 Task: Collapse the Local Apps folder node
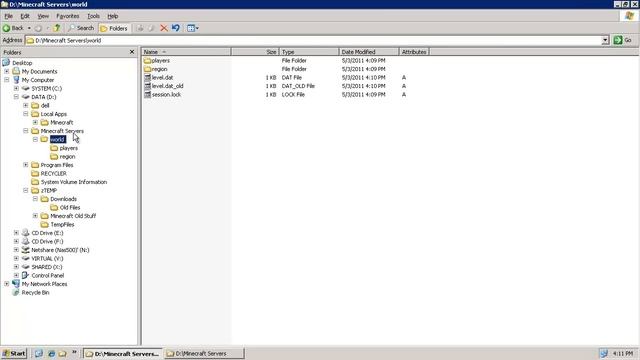point(26,114)
